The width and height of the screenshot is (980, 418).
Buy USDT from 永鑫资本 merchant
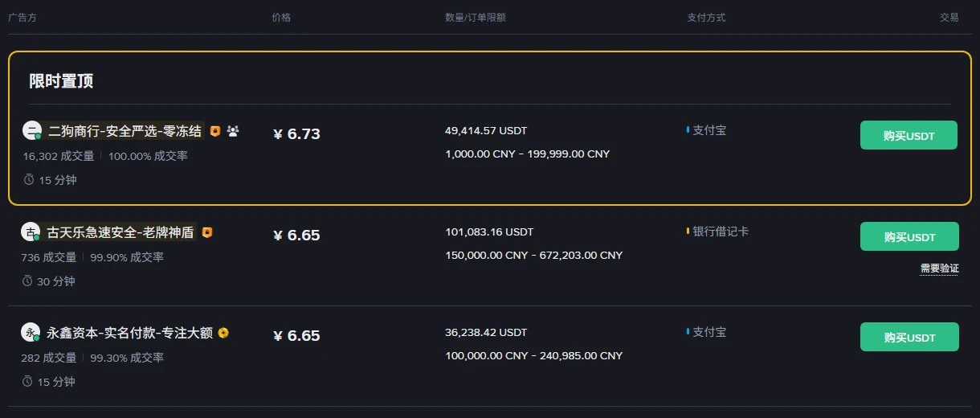click(x=909, y=337)
